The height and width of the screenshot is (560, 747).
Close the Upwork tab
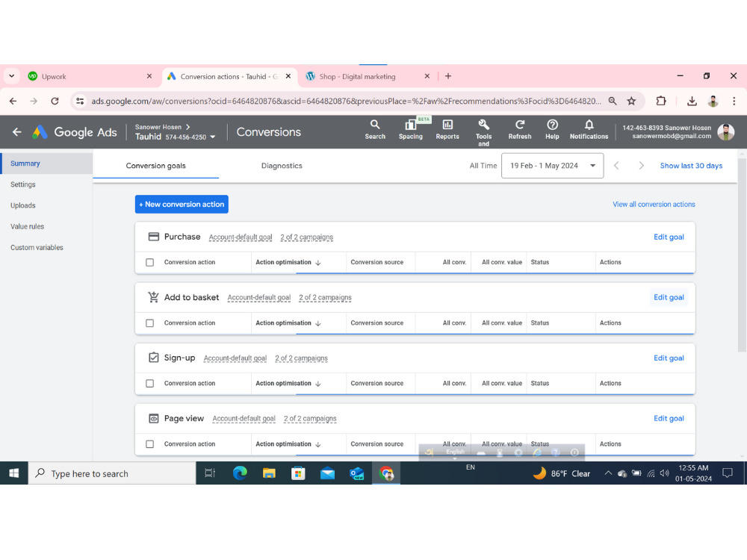click(x=149, y=76)
